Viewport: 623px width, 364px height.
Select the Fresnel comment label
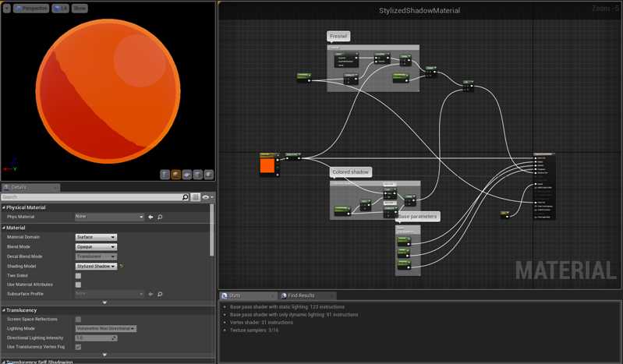(338, 36)
